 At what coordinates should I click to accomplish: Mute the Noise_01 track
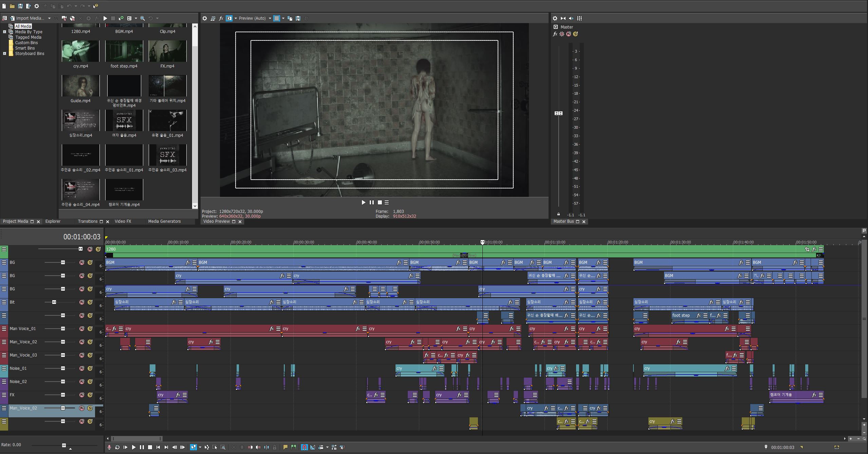82,368
